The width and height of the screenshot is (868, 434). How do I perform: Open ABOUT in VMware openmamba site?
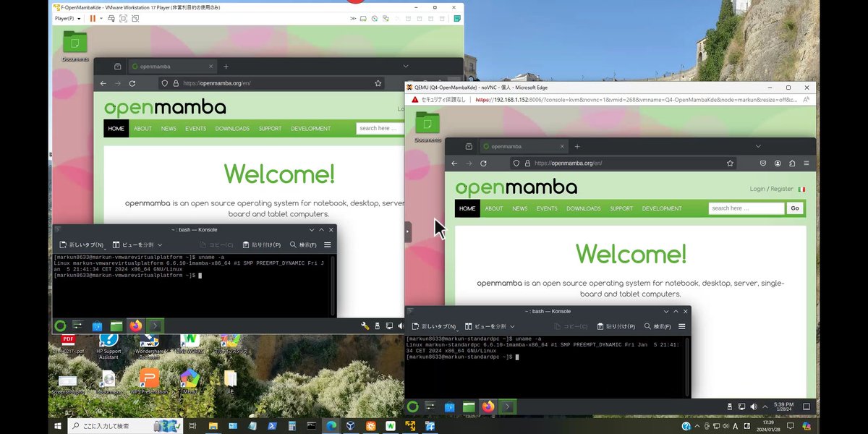point(142,128)
